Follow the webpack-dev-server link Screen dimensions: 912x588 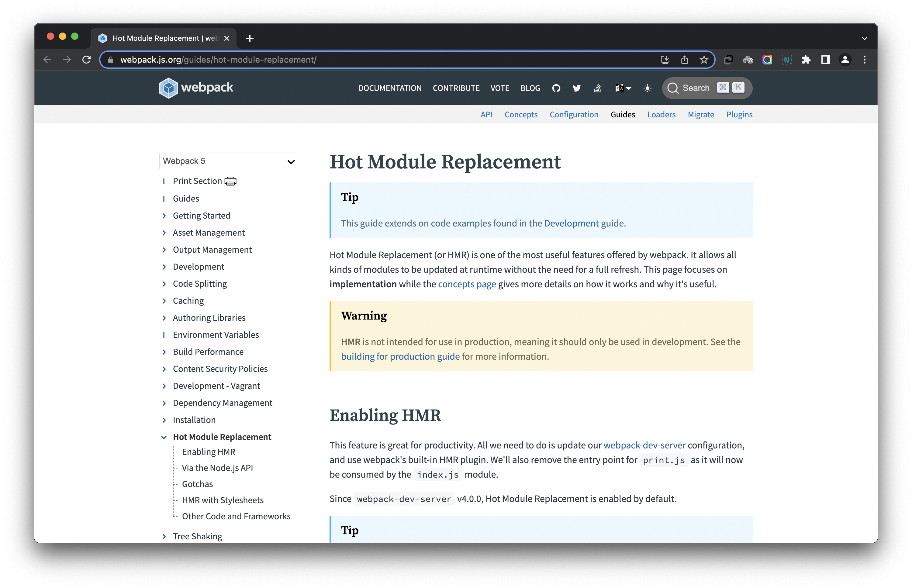[644, 445]
